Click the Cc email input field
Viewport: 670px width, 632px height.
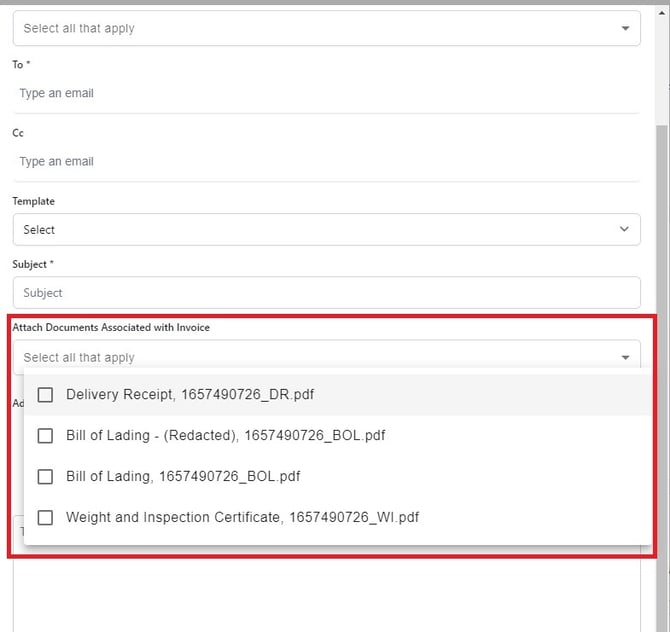[x=326, y=162]
